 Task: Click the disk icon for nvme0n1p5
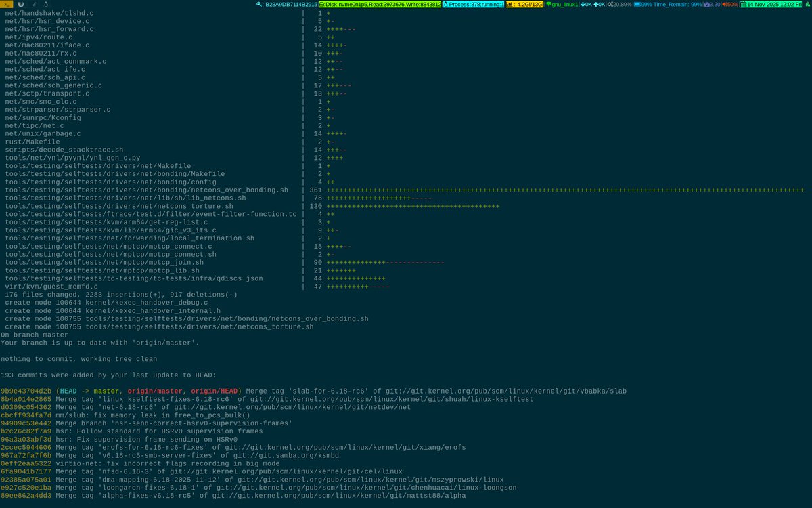point(321,5)
